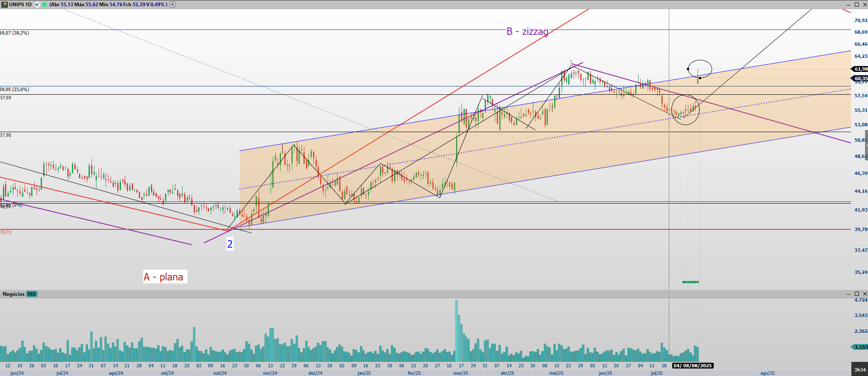Click the 04/08/08/2025 date marker
The height and width of the screenshot is (376, 868).
(693, 366)
